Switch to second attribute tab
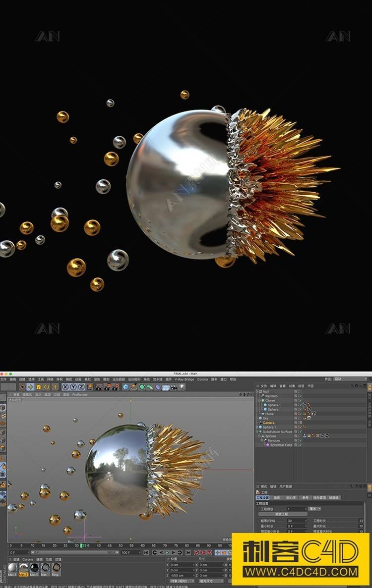Screen dimensions: 372x588 pos(277,498)
